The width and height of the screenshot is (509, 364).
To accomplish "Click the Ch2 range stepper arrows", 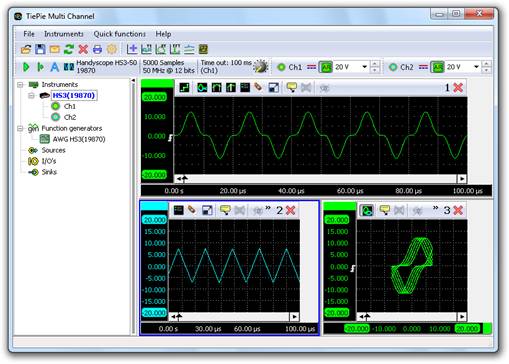I will click(486, 67).
